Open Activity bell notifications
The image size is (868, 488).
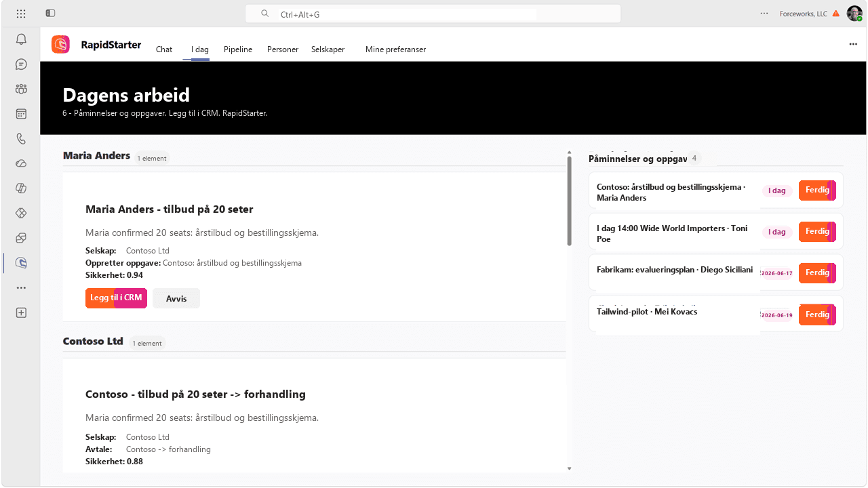click(21, 39)
